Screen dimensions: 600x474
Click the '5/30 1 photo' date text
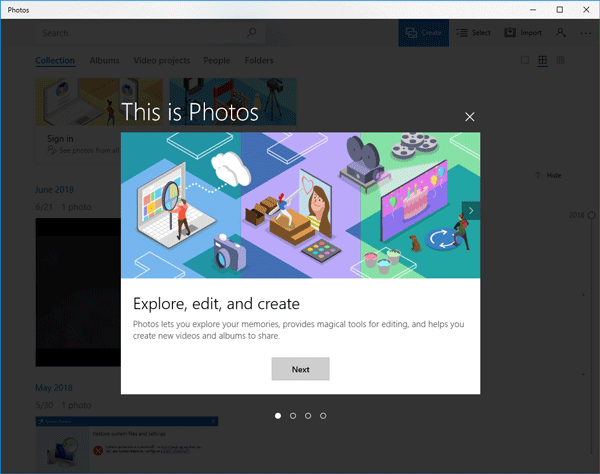64,405
